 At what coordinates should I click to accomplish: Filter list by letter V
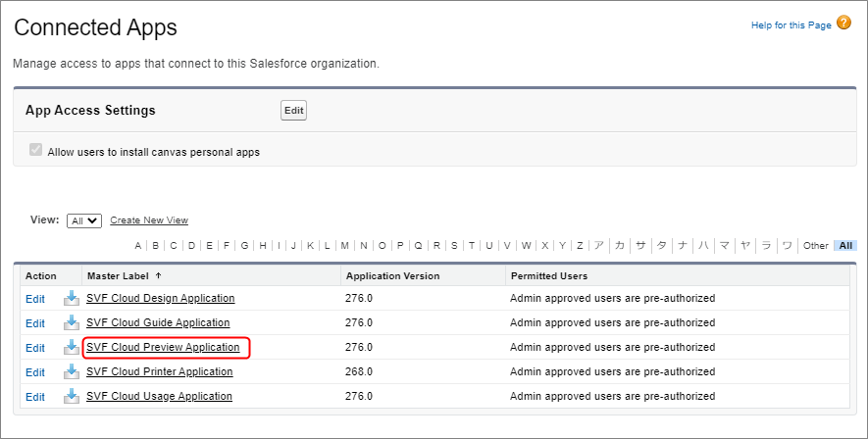[507, 246]
